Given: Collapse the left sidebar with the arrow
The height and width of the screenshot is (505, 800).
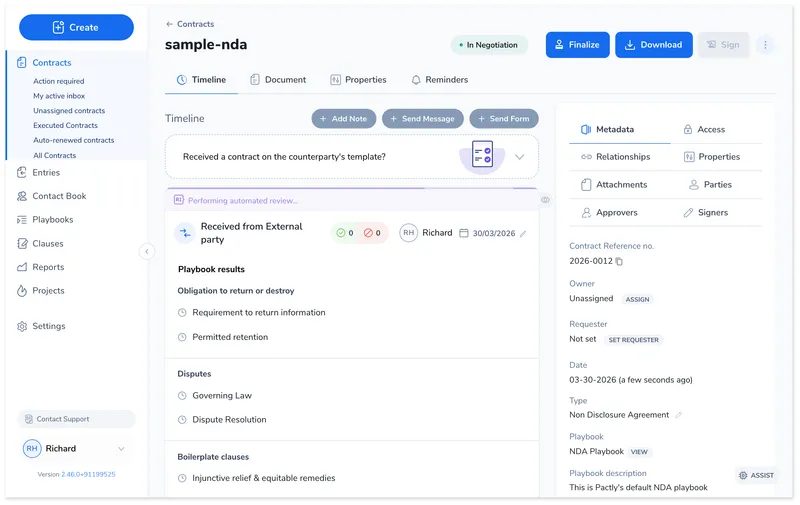Looking at the screenshot, I should point(147,252).
